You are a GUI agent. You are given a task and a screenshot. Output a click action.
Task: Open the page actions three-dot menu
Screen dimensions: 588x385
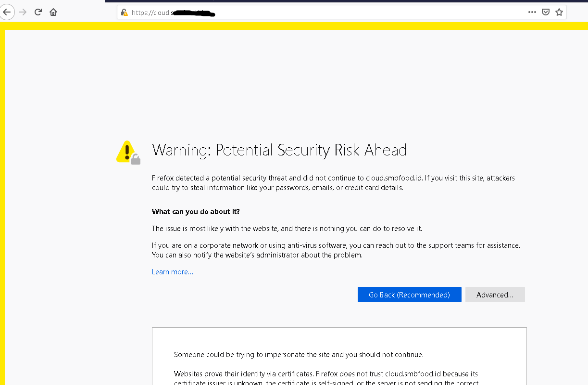[532, 12]
